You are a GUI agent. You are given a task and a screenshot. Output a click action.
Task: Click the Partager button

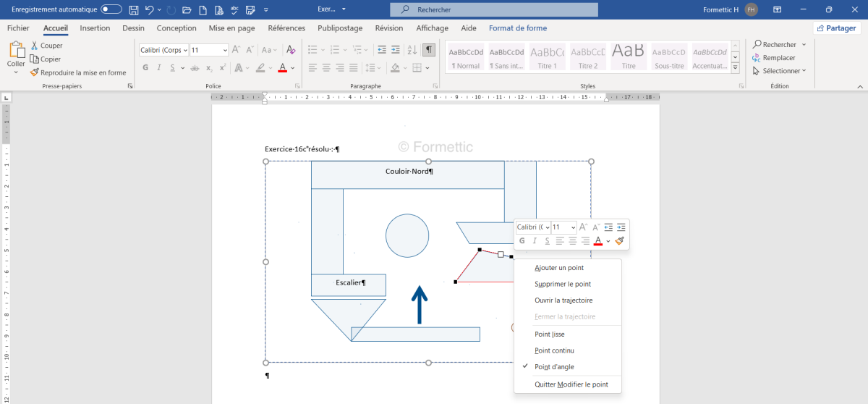(x=837, y=28)
